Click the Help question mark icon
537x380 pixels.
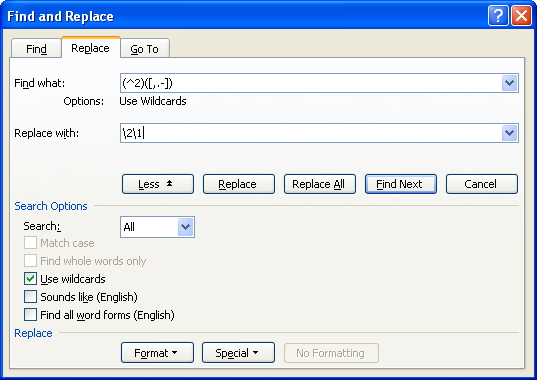point(498,16)
